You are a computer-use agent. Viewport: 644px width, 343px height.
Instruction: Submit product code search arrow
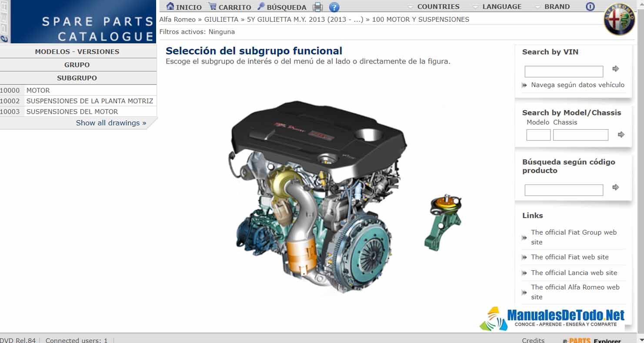(615, 188)
